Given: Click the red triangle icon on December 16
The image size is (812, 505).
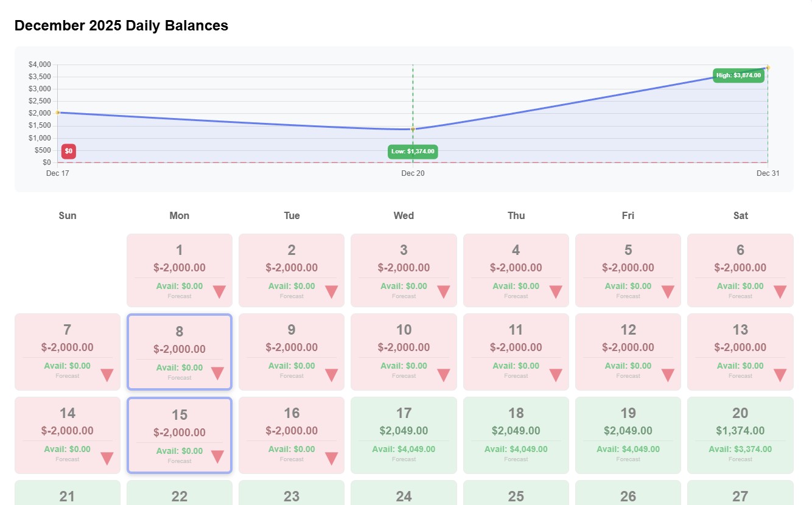Looking at the screenshot, I should [x=331, y=458].
